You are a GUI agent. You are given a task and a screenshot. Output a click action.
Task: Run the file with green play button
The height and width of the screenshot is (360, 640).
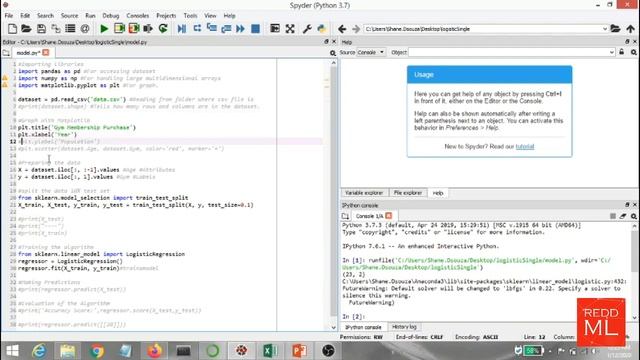pyautogui.click(x=104, y=29)
